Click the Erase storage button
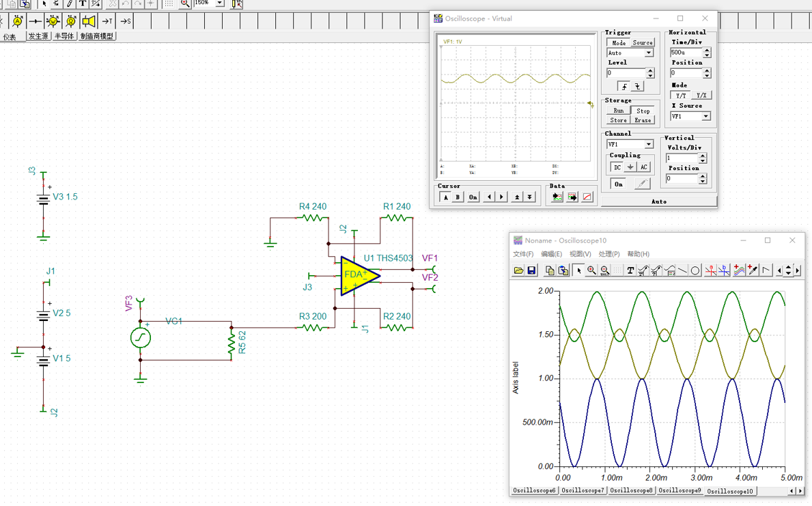812x506 pixels. click(643, 120)
